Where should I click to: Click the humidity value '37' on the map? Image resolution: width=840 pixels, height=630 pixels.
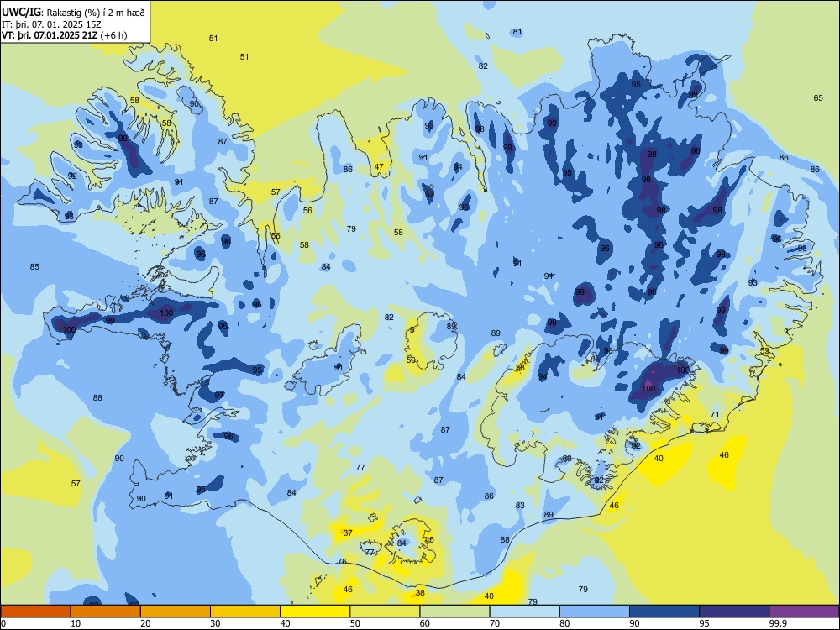pos(348,533)
